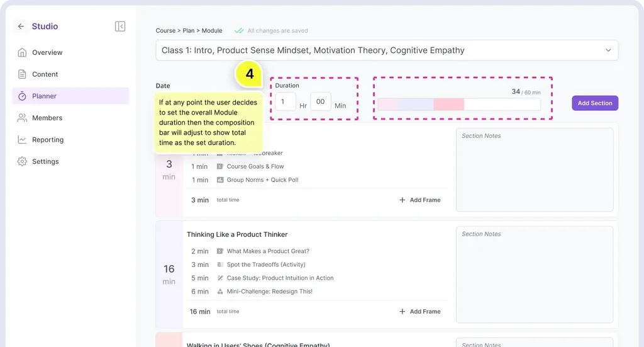Go to the Members page
This screenshot has width=644, height=347.
[x=70, y=118]
